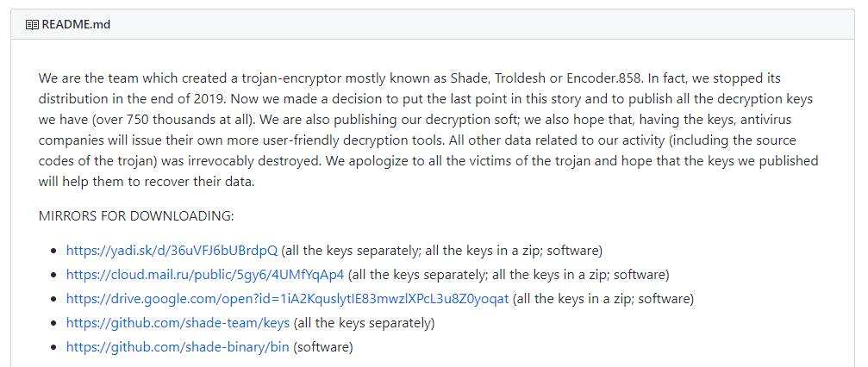Click the (software) note after shade-binary/bin
The width and height of the screenshot is (868, 367).
tap(322, 347)
